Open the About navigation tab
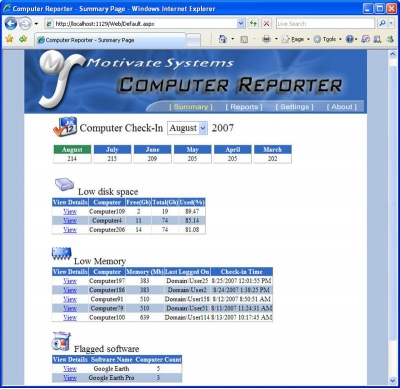The width and height of the screenshot is (400, 389). [342, 107]
